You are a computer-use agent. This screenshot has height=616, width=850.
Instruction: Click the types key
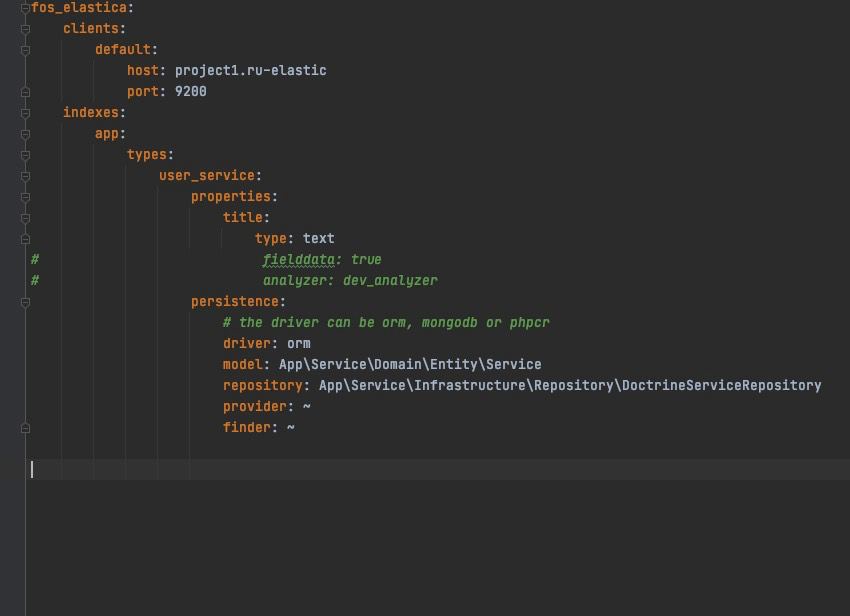point(147,155)
